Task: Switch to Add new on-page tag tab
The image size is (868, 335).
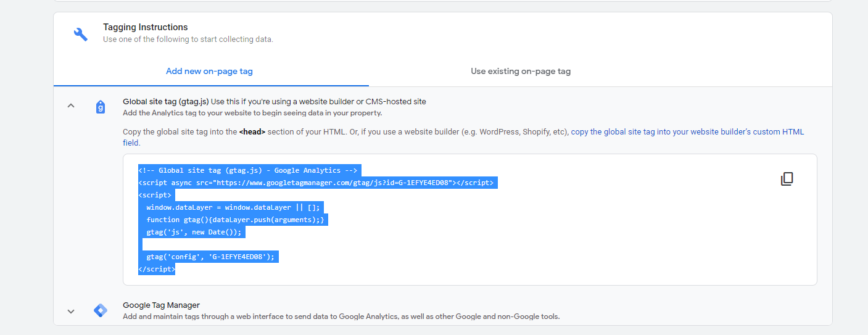Action: tap(209, 71)
